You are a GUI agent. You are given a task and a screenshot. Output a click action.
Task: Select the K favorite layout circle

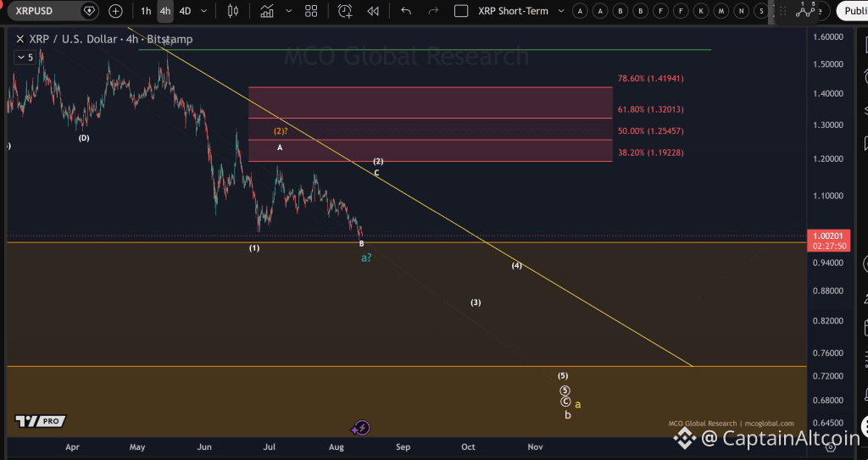pyautogui.click(x=701, y=11)
